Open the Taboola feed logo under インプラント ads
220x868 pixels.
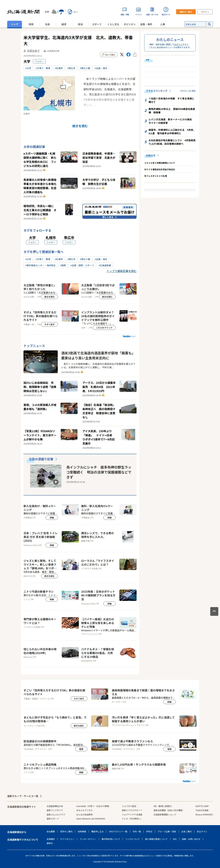coord(129,336)
